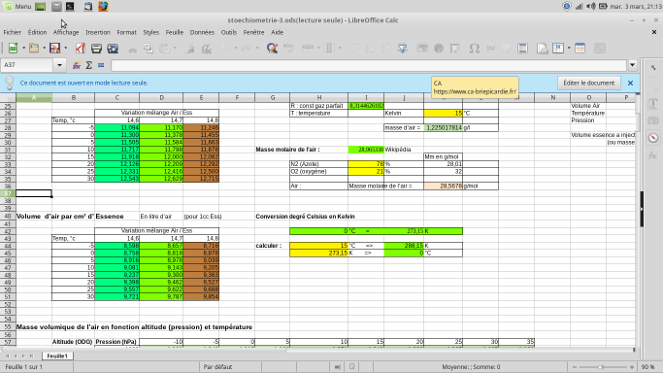Viewport: 663px width, 373px height.
Task: Click the Clear Direct Formatting icon
Action: (x=206, y=48)
